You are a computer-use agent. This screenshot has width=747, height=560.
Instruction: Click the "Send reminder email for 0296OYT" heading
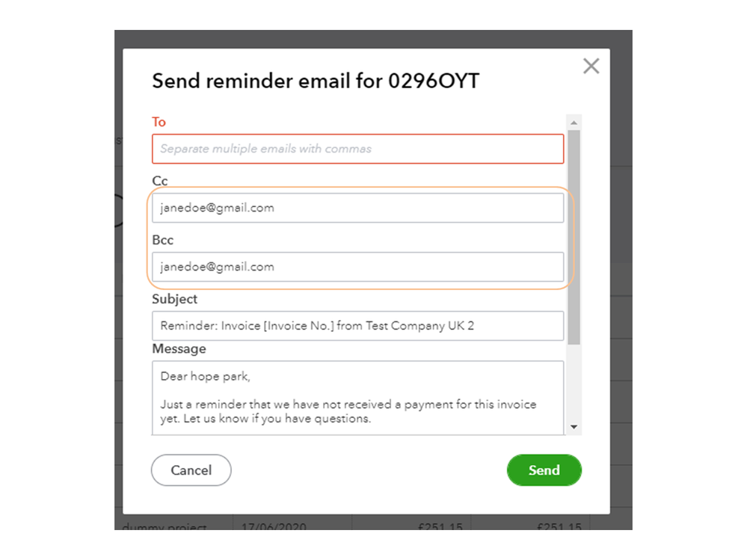pos(316,81)
